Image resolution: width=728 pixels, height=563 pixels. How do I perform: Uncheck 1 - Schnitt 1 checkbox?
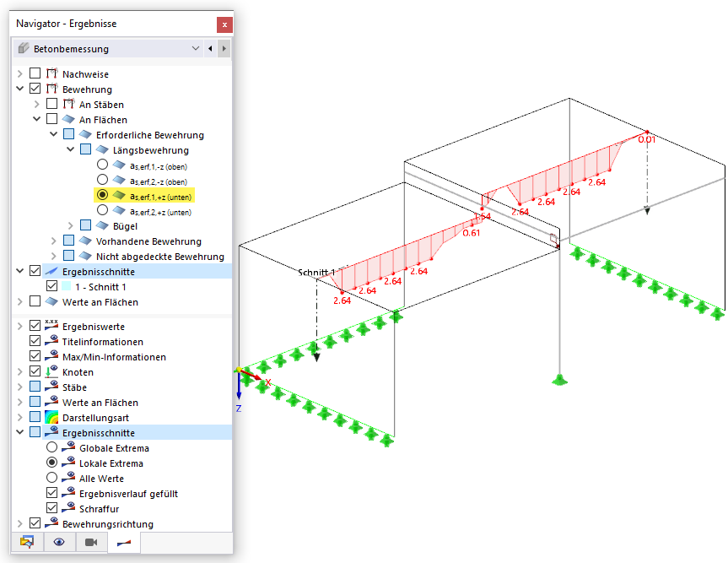pyautogui.click(x=52, y=286)
